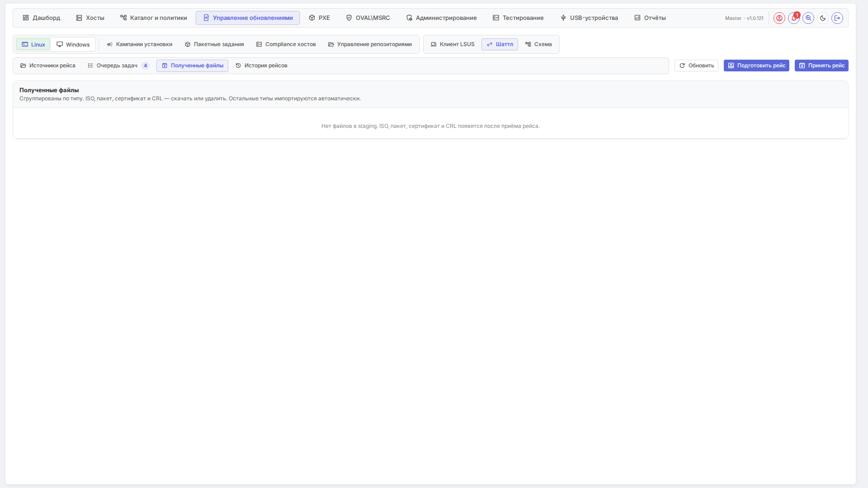
Task: Click the Подготовить рейс button
Action: 756,66
